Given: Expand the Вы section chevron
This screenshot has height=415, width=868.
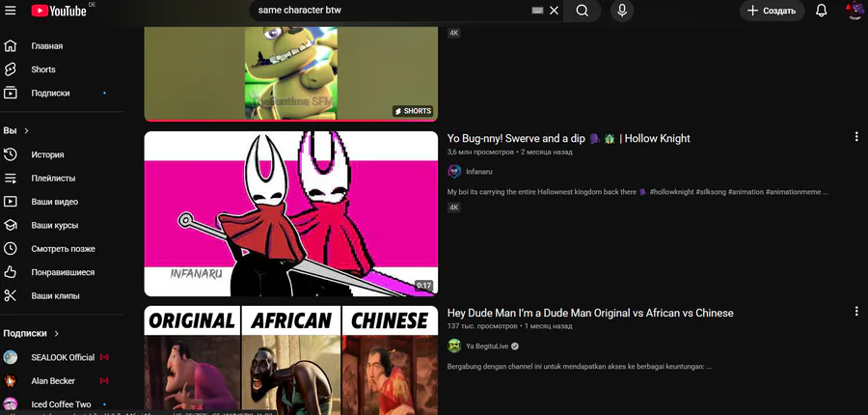Looking at the screenshot, I should tap(26, 130).
